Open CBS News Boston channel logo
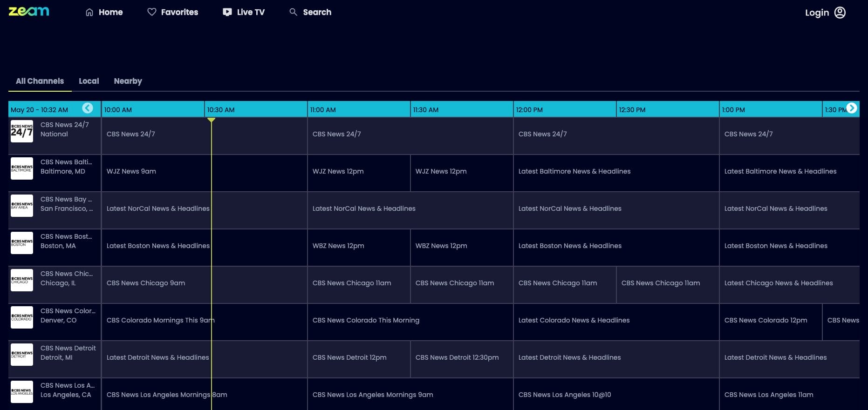Viewport: 868px width, 410px height. point(22,243)
